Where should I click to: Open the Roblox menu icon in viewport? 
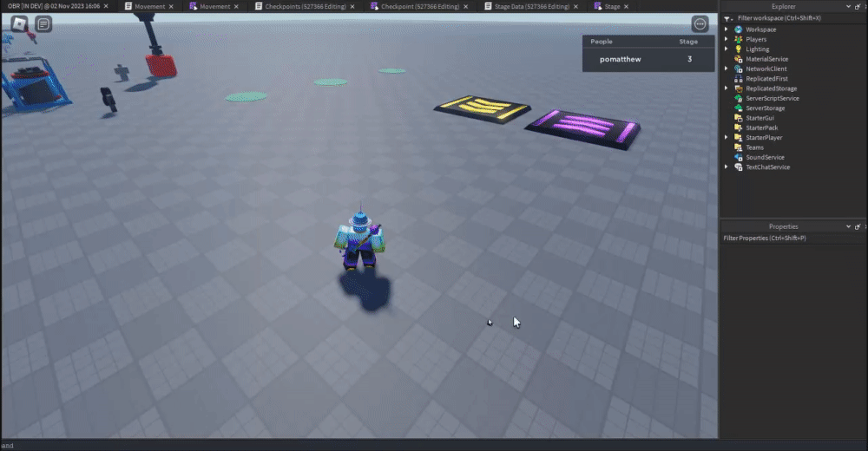pyautogui.click(x=19, y=23)
